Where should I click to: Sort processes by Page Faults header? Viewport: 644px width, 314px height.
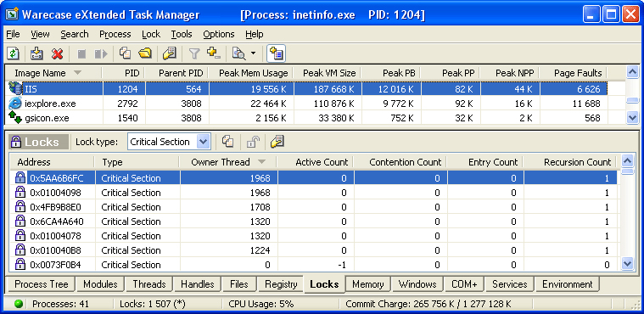[x=574, y=73]
